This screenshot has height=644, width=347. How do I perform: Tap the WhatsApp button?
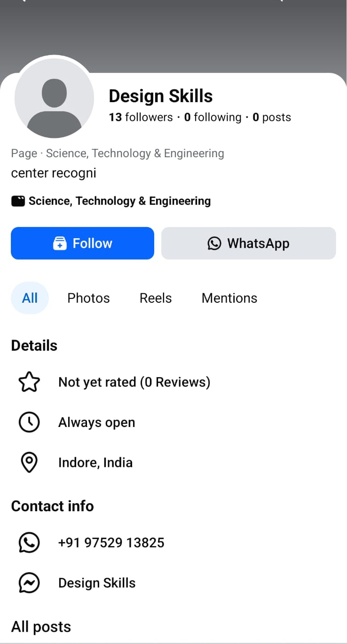coord(248,243)
